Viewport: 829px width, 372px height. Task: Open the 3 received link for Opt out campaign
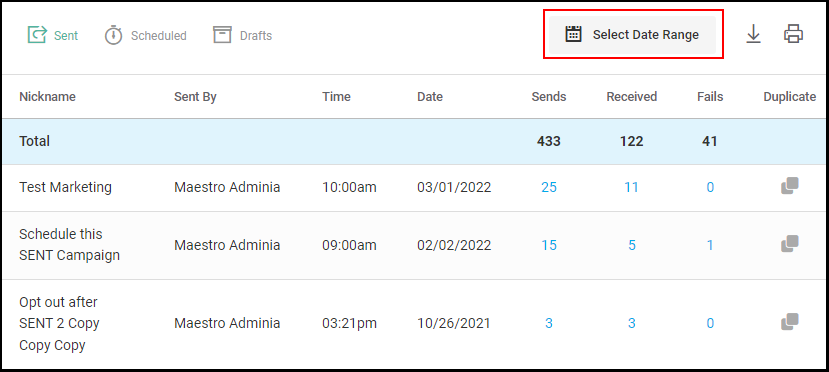click(632, 323)
